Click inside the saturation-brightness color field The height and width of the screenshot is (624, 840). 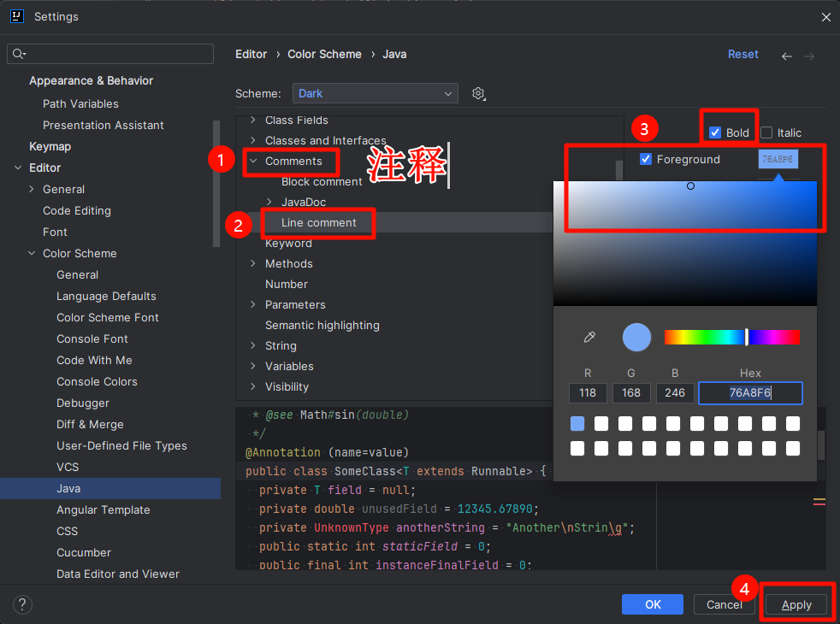(x=685, y=244)
